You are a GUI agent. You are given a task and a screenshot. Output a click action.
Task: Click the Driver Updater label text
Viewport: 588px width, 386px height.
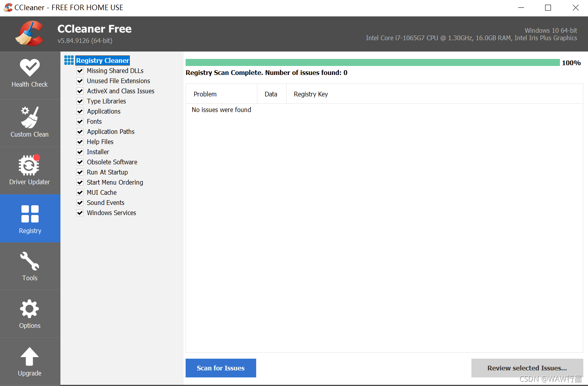tap(30, 182)
